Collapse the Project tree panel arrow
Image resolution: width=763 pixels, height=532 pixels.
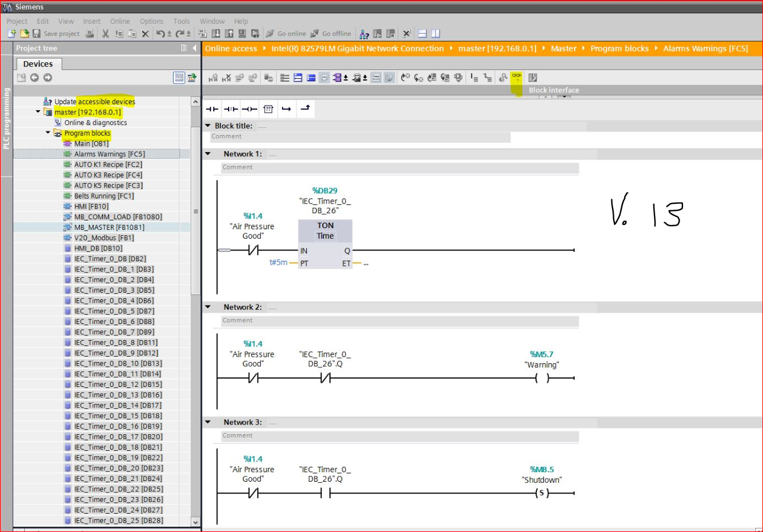pyautogui.click(x=194, y=49)
